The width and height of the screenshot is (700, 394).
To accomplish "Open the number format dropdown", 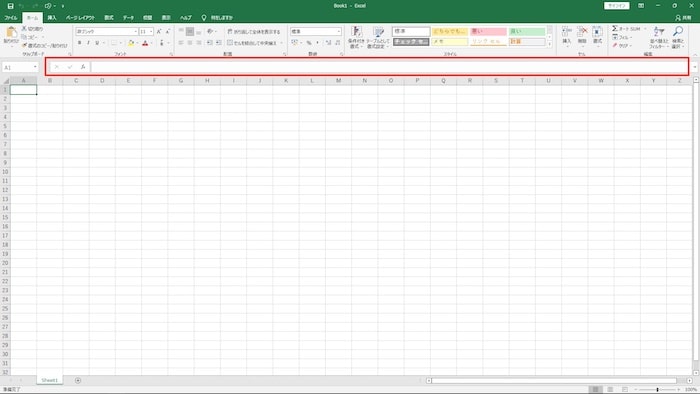I will point(338,31).
